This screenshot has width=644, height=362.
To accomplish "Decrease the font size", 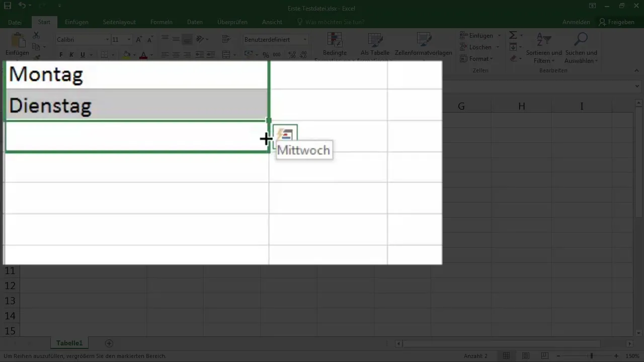I will pos(150,39).
